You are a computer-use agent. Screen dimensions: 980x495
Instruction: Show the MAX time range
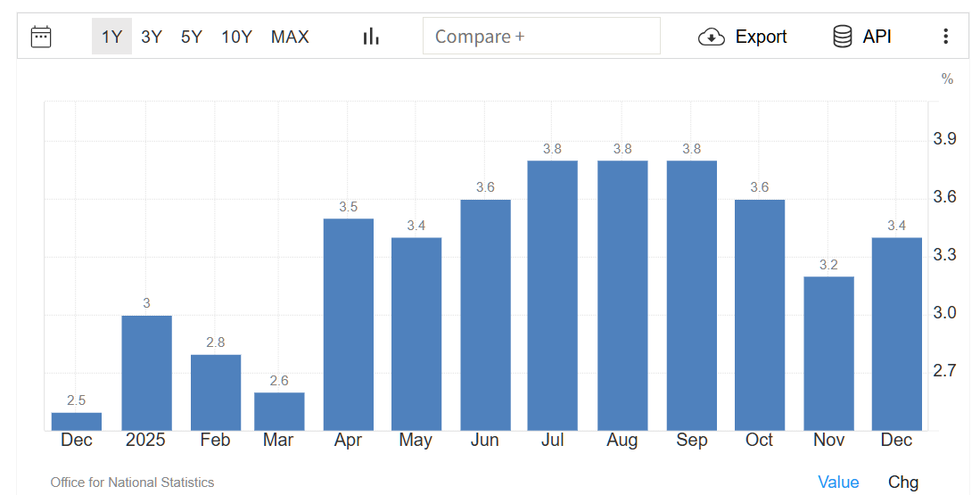click(x=290, y=37)
